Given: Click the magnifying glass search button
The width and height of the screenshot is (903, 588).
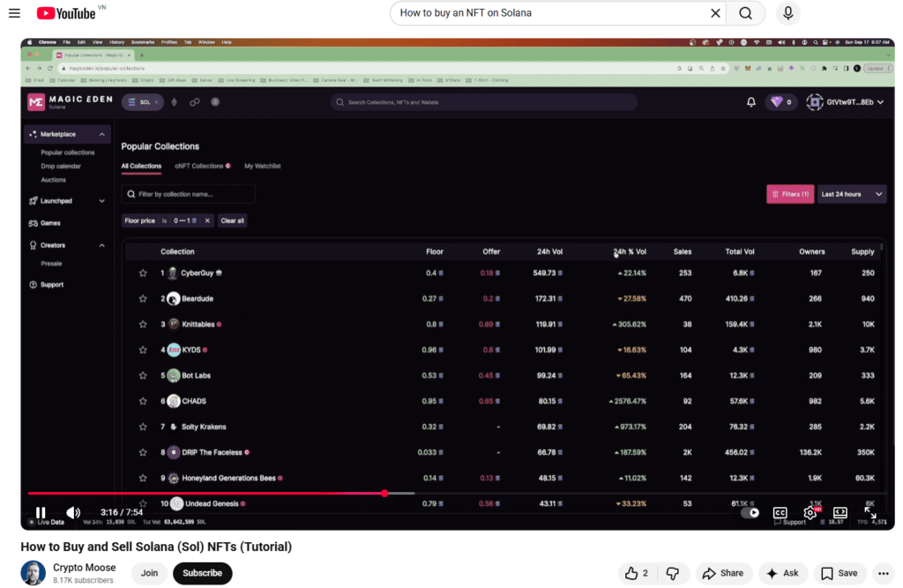Looking at the screenshot, I should coord(746,13).
